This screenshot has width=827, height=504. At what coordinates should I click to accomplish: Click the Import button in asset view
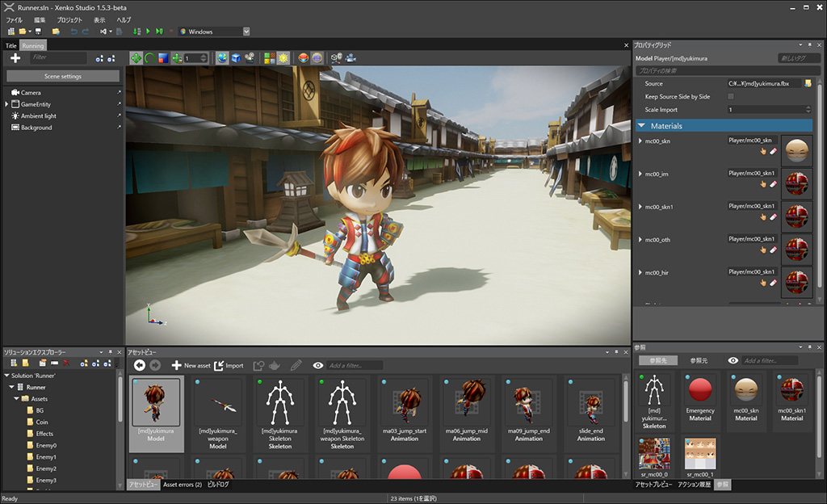[x=229, y=365]
